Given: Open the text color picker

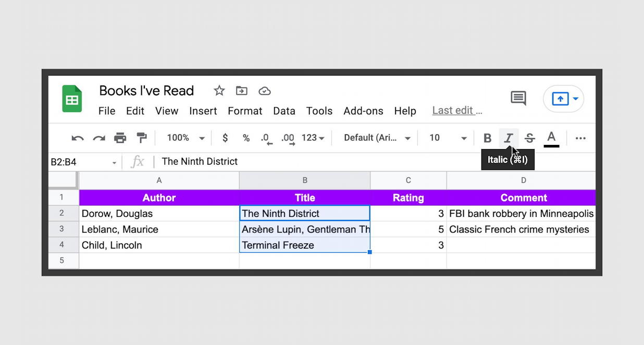Looking at the screenshot, I should coord(551,138).
